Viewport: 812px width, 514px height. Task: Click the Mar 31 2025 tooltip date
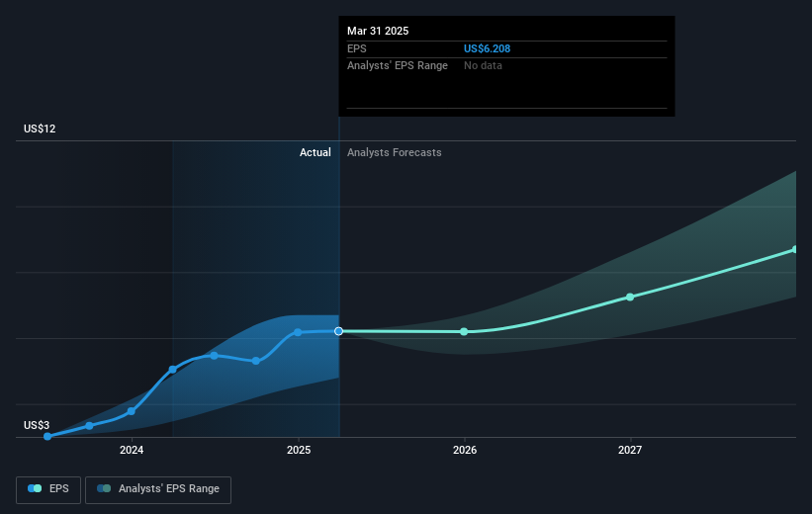(378, 31)
